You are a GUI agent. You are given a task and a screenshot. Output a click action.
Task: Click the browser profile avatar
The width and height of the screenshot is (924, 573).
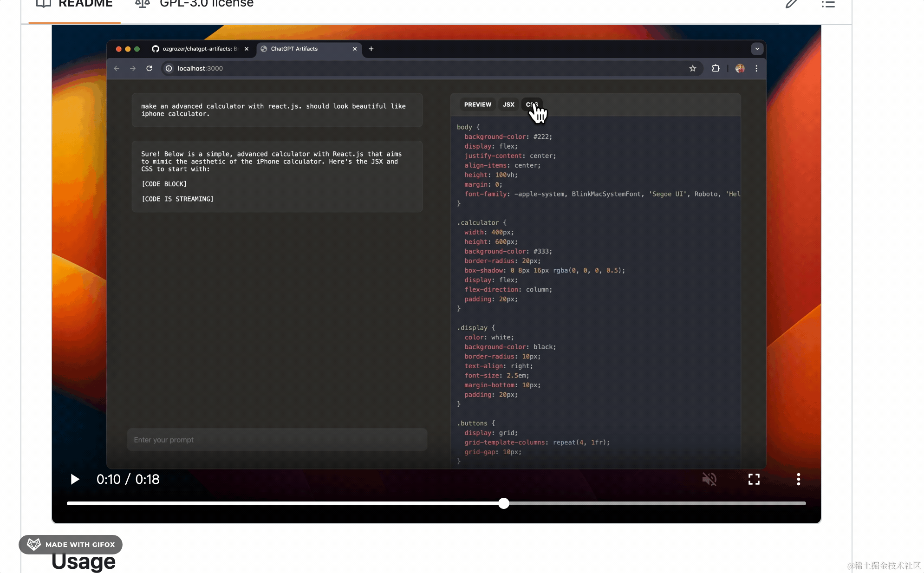point(740,68)
